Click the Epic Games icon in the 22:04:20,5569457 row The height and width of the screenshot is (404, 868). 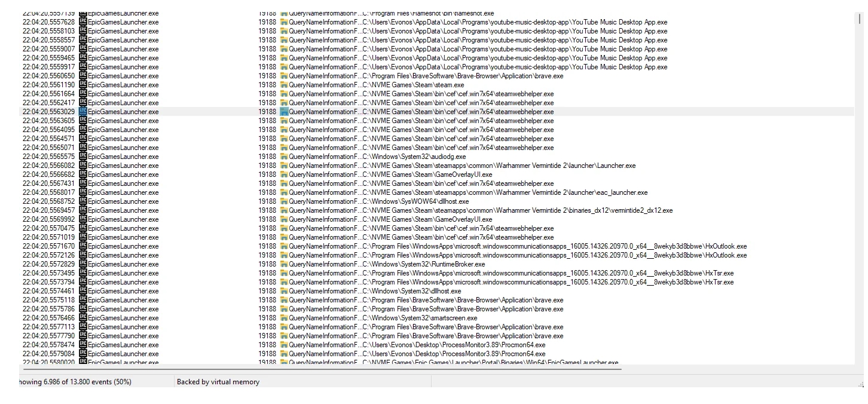[x=83, y=210]
